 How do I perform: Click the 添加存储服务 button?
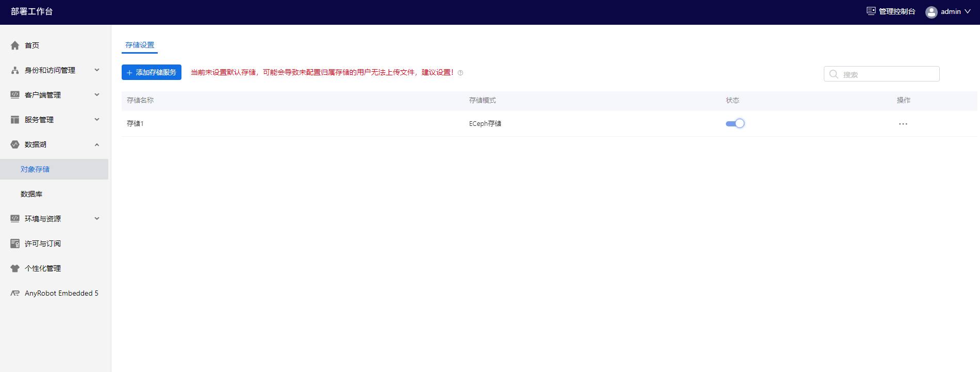[152, 72]
